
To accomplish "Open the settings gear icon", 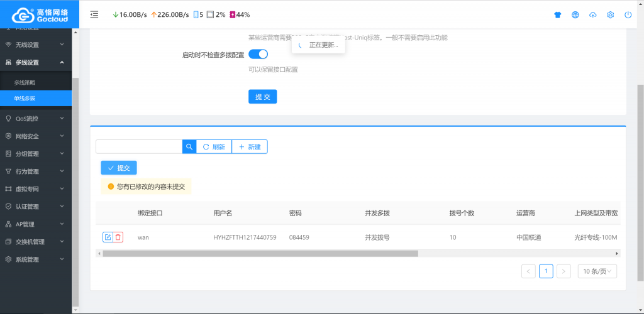I will (x=610, y=14).
